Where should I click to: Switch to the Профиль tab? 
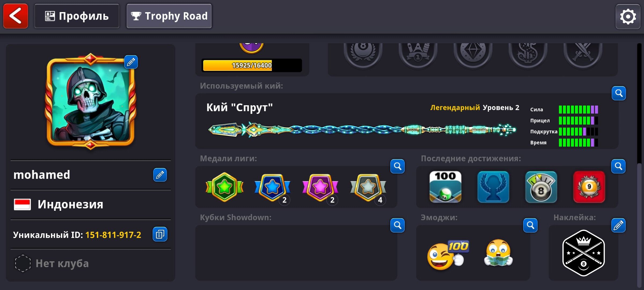77,16
